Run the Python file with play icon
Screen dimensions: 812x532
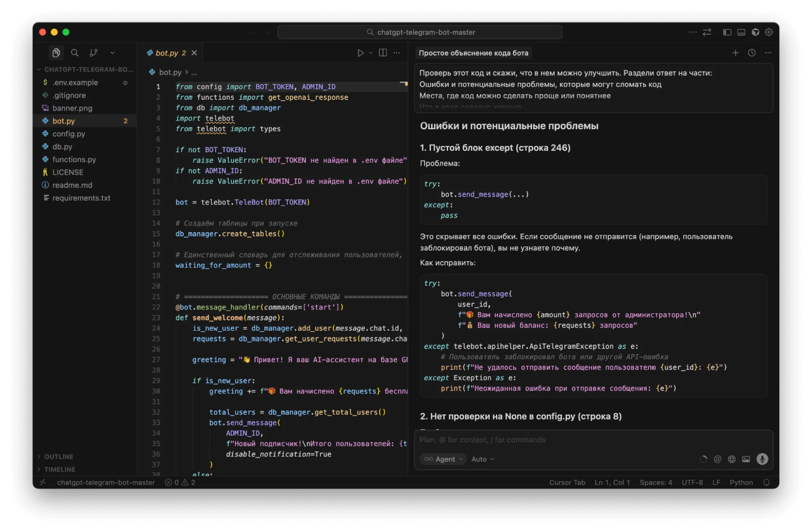click(360, 53)
